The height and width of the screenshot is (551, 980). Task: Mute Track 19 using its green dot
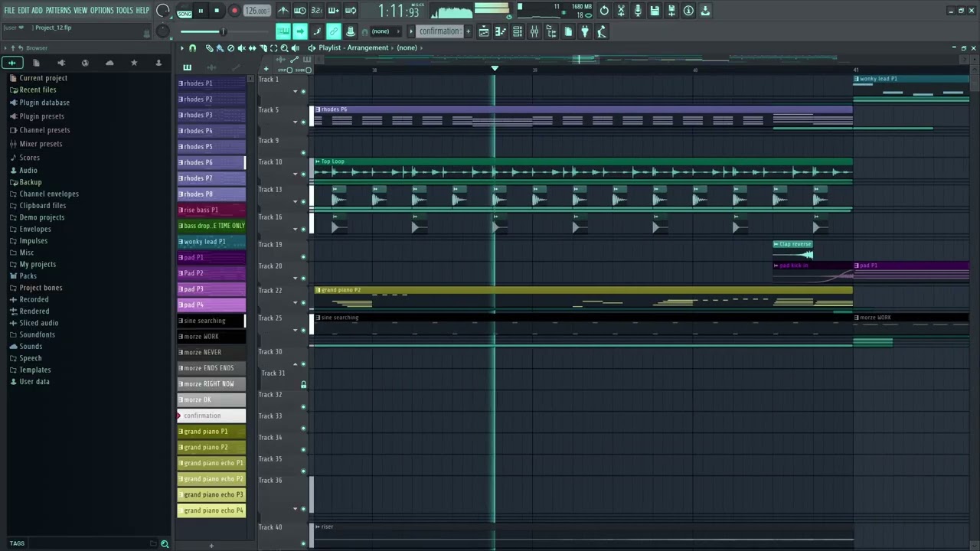tap(303, 257)
